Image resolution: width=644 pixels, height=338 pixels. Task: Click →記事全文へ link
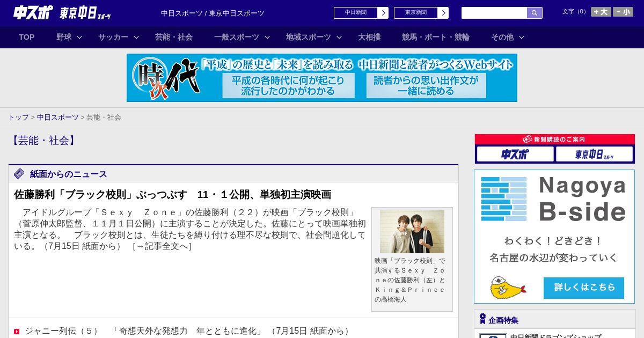point(162,246)
